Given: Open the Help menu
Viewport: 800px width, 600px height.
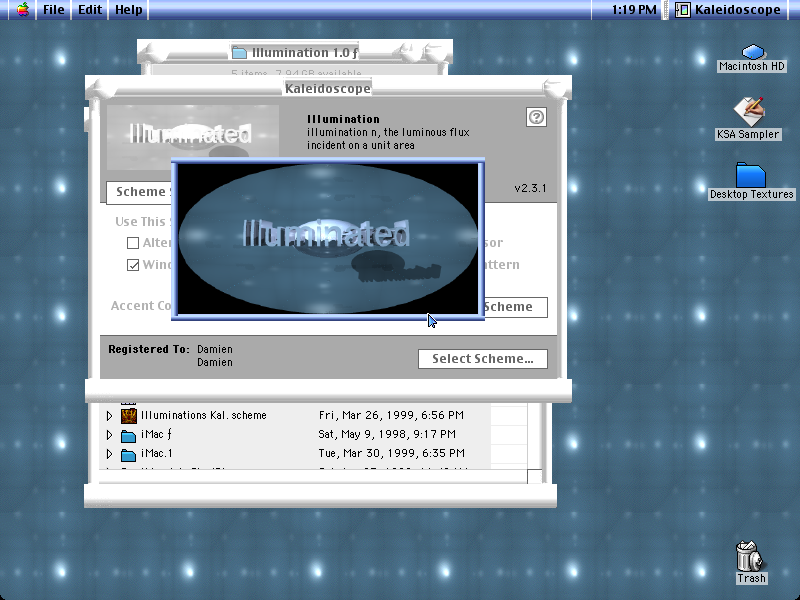Looking at the screenshot, I should [x=129, y=10].
